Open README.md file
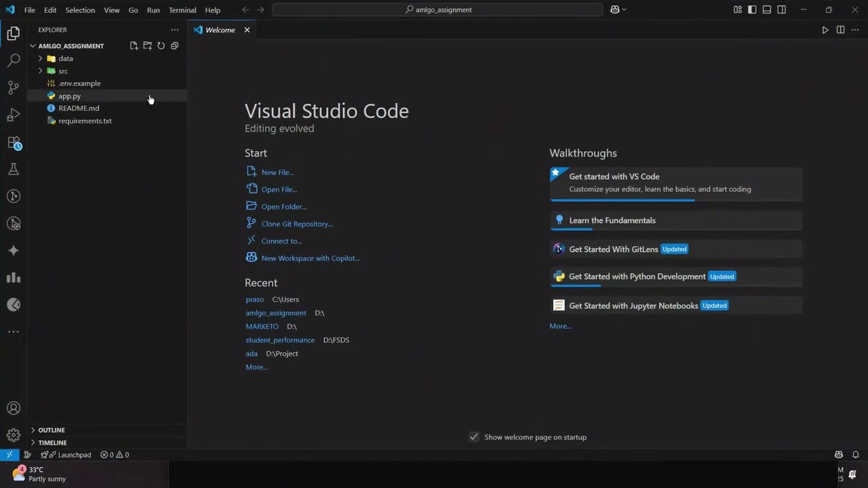 tap(79, 108)
